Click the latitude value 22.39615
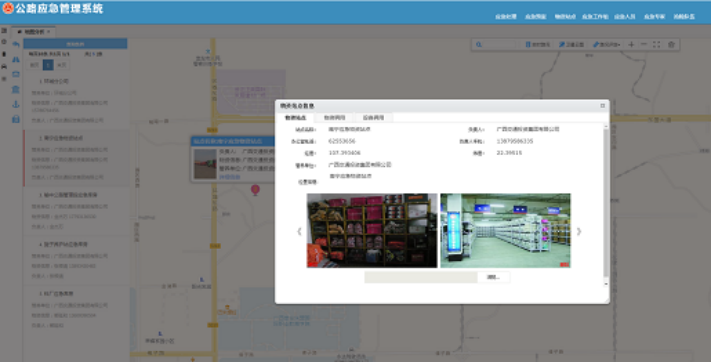Image resolution: width=712 pixels, height=362 pixels. tap(509, 153)
